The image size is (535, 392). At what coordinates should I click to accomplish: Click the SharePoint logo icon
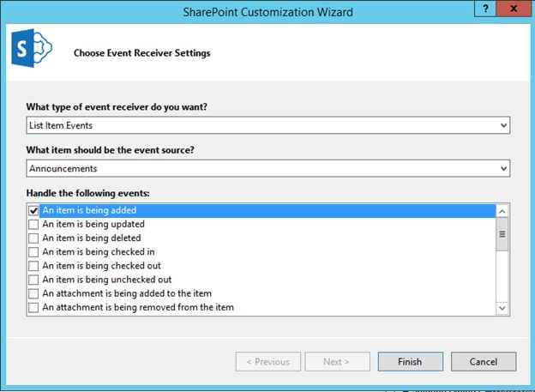coord(32,48)
